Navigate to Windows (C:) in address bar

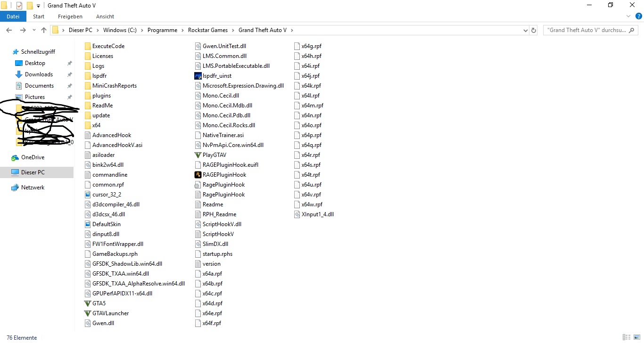120,30
